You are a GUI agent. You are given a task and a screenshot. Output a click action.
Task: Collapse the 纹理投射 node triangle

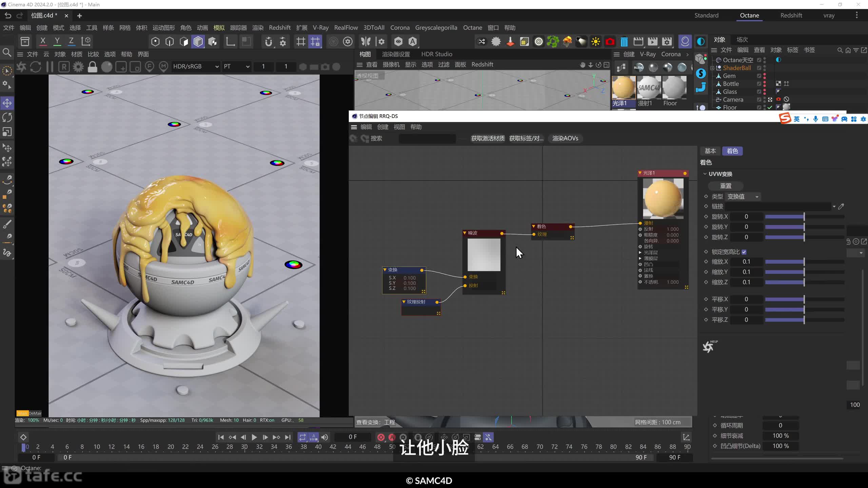pos(404,302)
